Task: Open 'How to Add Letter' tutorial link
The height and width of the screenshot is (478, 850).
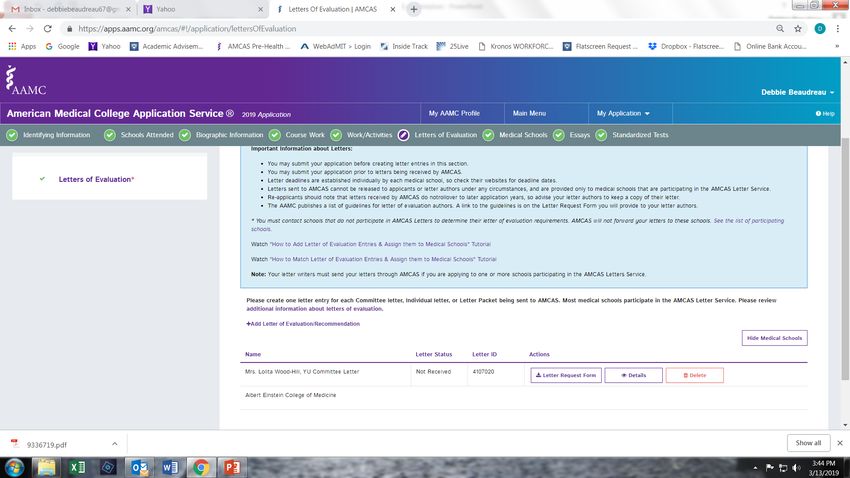Action: 381,244
